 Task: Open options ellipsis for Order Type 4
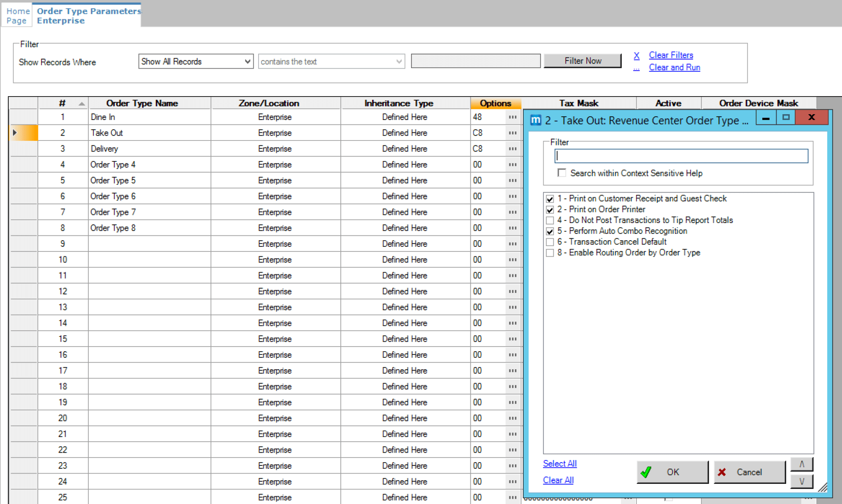512,165
